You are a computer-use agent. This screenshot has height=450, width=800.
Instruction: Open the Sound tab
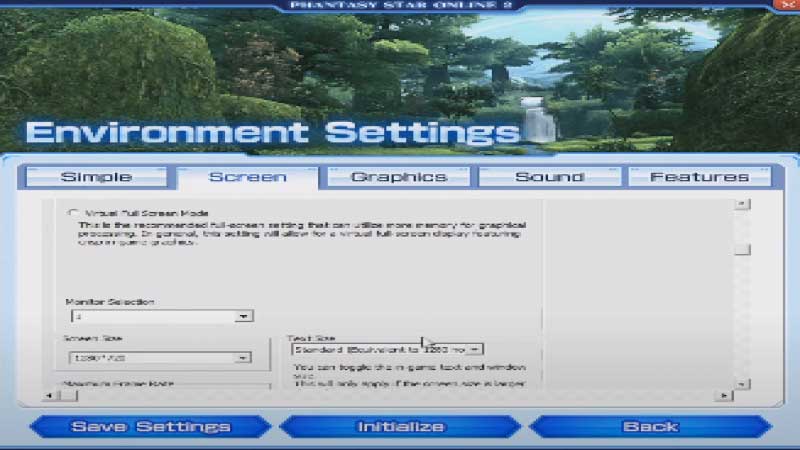[549, 177]
